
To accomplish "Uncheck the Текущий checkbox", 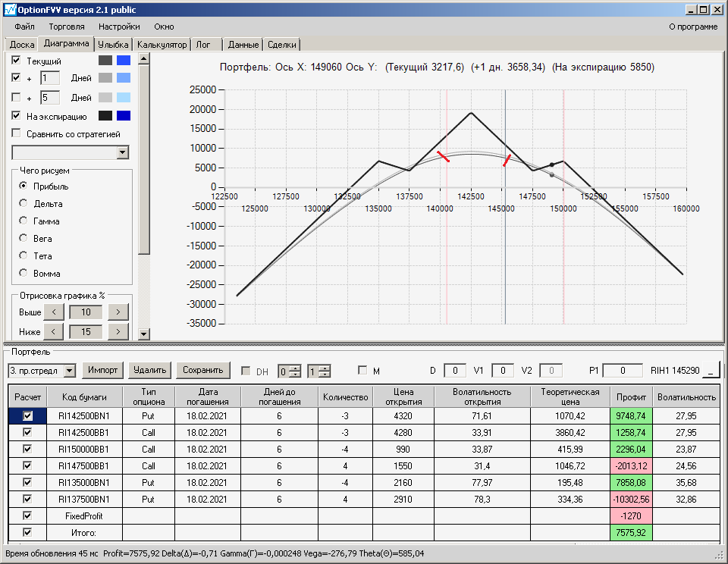I will [17, 60].
